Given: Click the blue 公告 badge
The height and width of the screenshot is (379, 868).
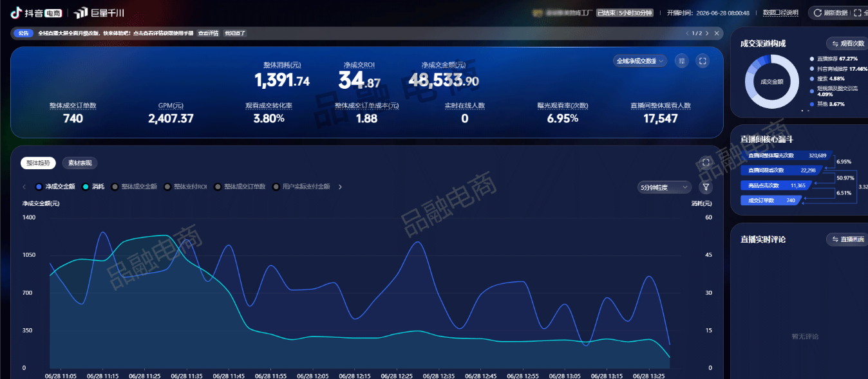Looking at the screenshot, I should coord(23,33).
